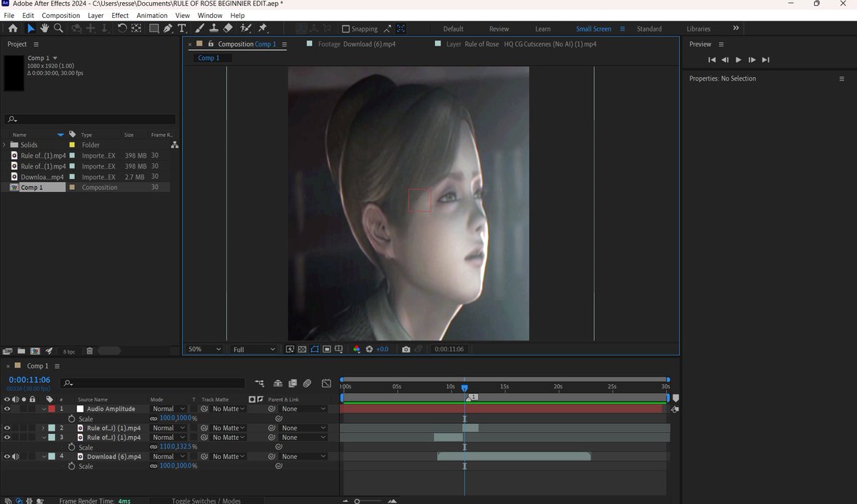857x504 pixels.
Task: Select the Eraser tool
Action: [x=228, y=29]
